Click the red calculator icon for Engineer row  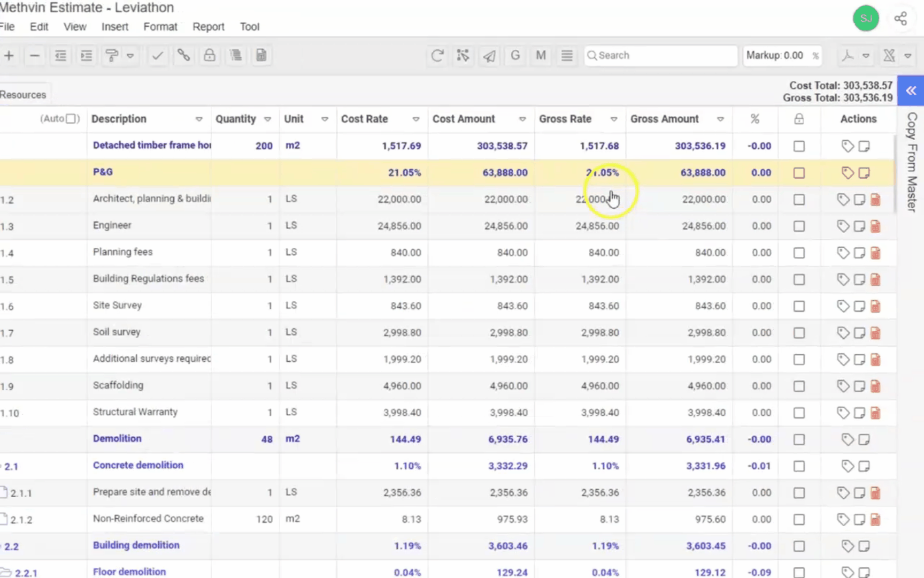[x=875, y=226]
